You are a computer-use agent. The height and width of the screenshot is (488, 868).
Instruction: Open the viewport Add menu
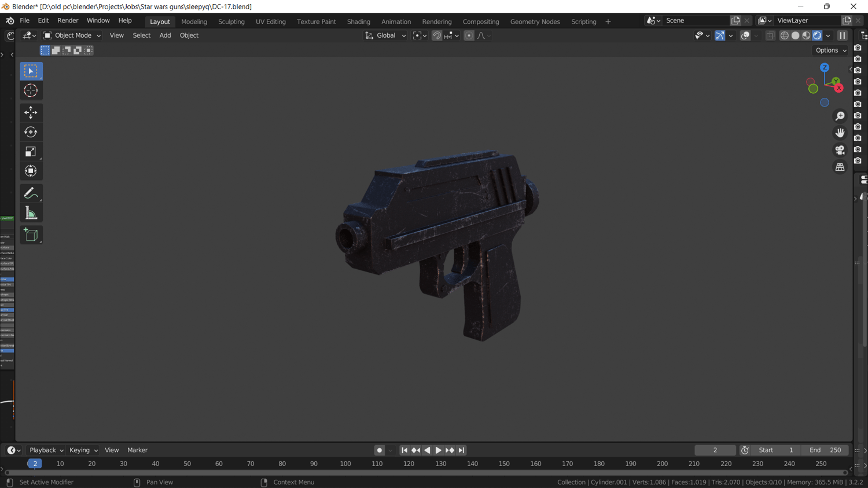165,35
